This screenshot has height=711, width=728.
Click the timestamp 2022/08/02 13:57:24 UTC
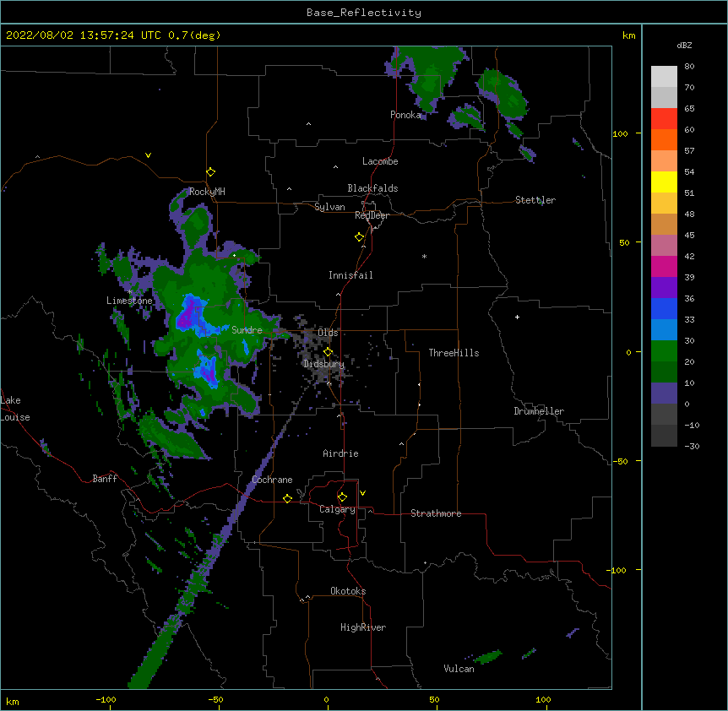click(x=83, y=35)
